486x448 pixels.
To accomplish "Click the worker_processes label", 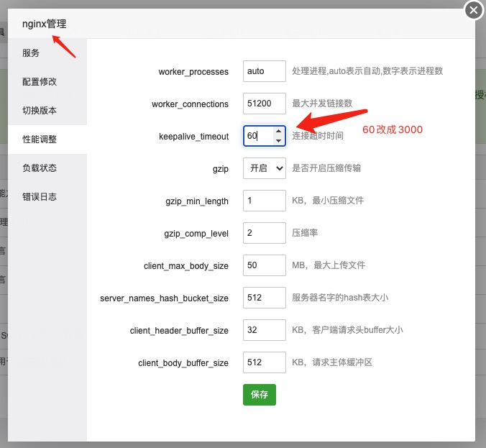I will 193,72.
